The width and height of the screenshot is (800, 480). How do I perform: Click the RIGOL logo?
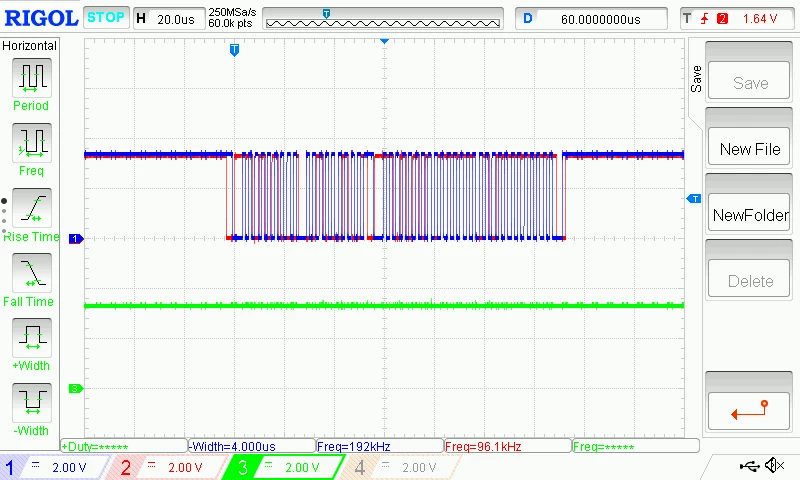[x=41, y=18]
